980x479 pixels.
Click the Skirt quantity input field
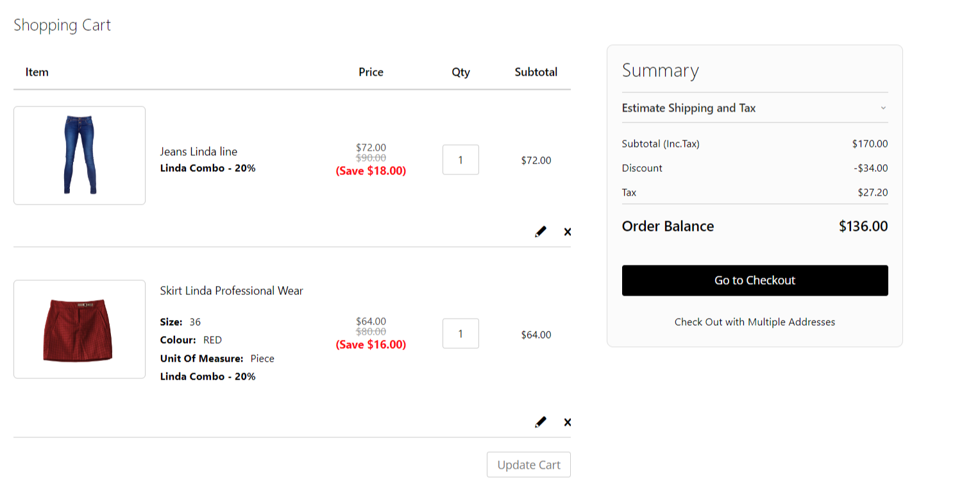460,333
